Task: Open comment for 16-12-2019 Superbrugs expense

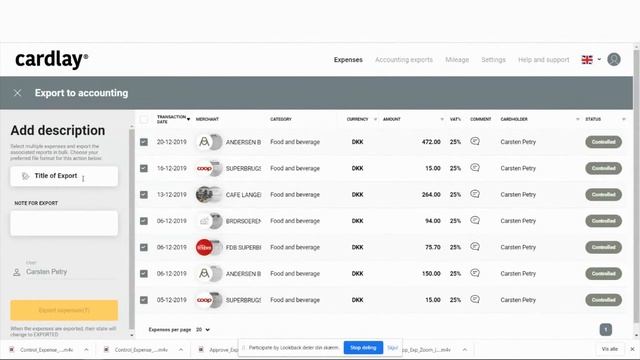Action: 475,168
